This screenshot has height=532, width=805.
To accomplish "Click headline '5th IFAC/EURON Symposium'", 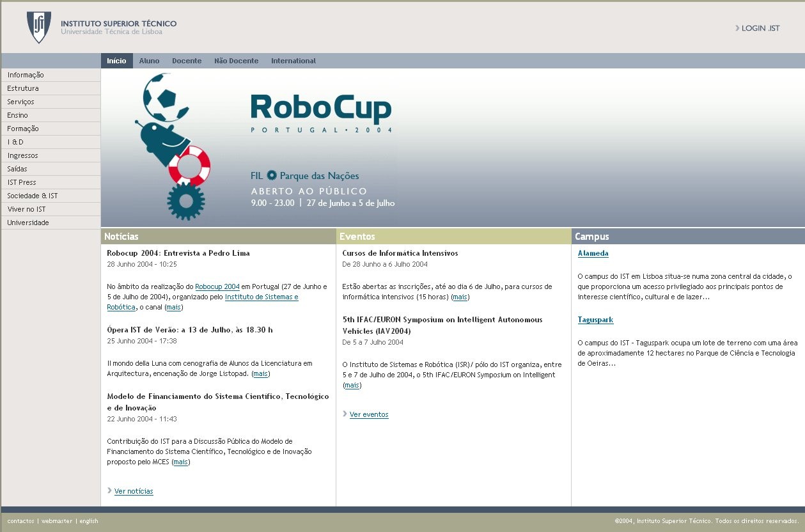I will (442, 325).
